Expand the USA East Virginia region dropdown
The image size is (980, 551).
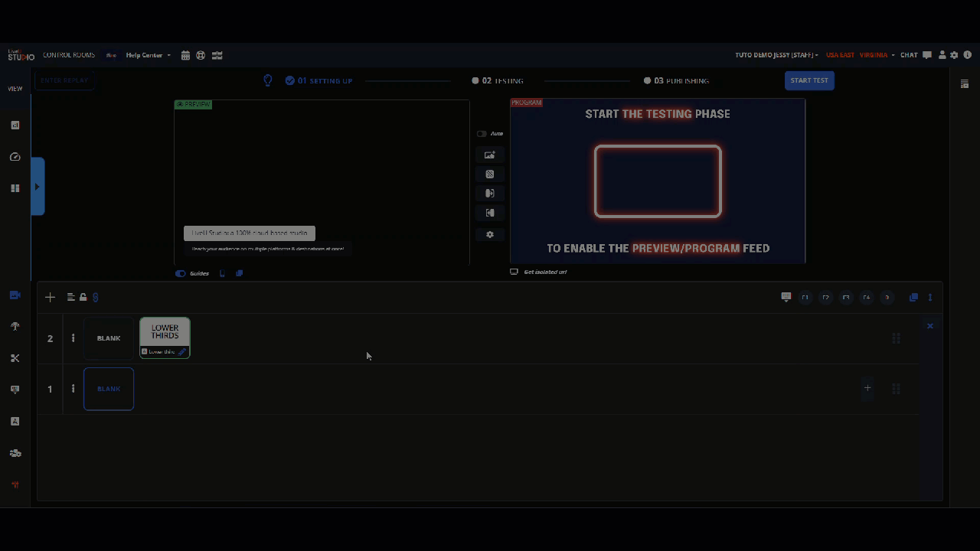click(861, 55)
